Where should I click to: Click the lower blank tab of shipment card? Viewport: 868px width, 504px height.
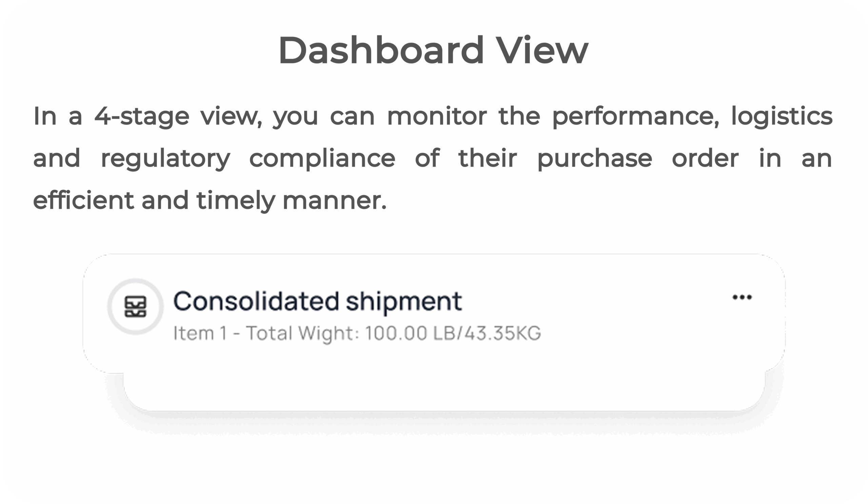pos(443,392)
